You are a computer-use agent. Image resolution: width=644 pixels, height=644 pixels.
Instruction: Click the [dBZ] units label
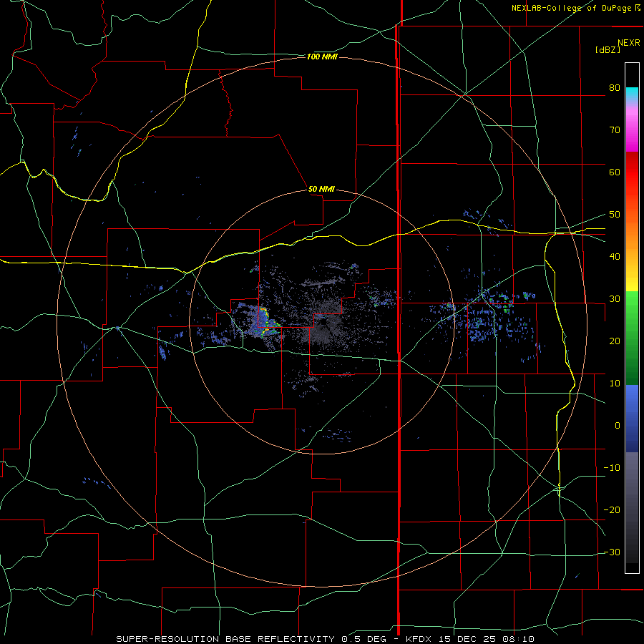pyautogui.click(x=608, y=49)
